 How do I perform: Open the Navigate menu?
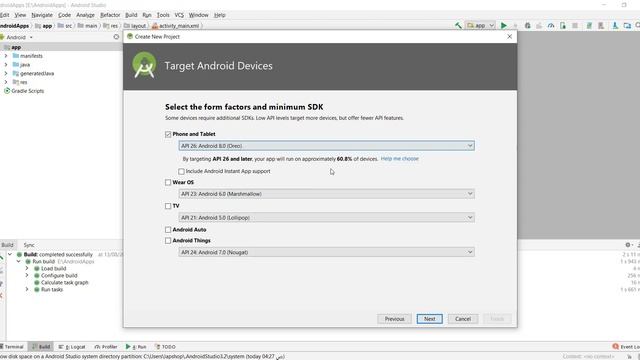(x=42, y=15)
